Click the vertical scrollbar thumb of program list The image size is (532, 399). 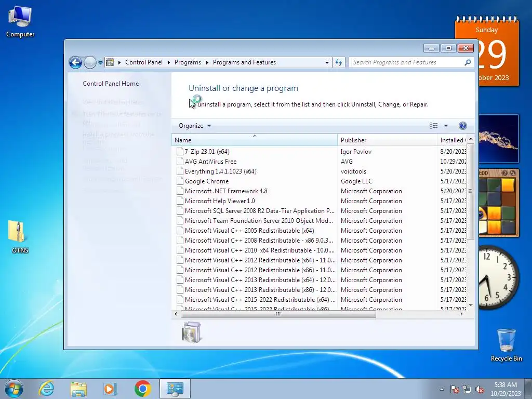point(470,191)
